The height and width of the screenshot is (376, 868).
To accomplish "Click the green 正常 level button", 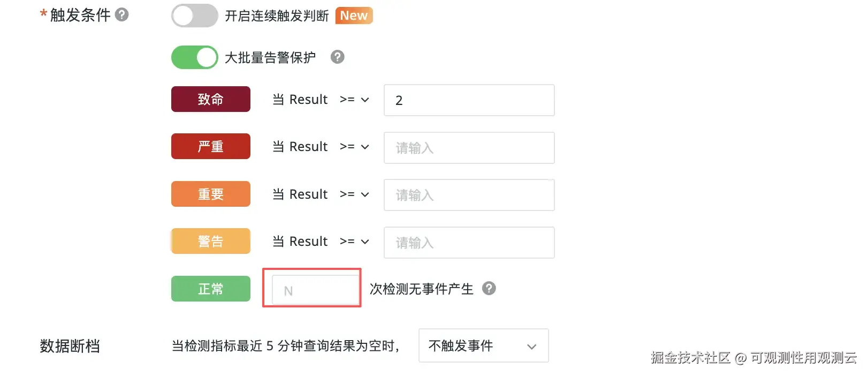I will (210, 289).
